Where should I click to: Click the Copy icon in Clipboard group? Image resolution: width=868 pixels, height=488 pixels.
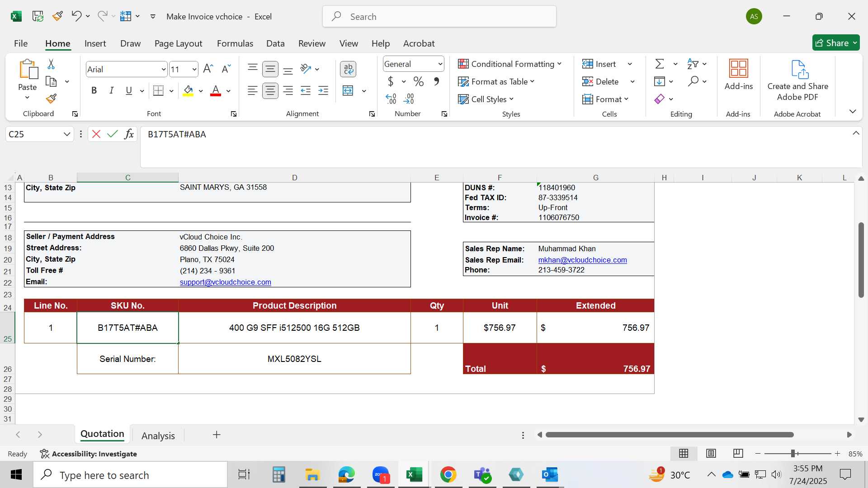click(x=51, y=82)
